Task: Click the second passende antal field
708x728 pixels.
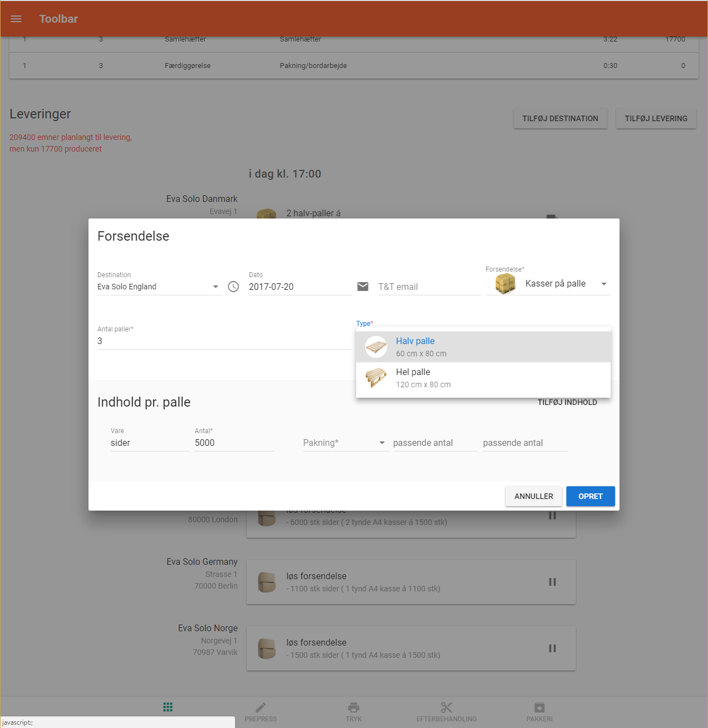Action: 525,443
